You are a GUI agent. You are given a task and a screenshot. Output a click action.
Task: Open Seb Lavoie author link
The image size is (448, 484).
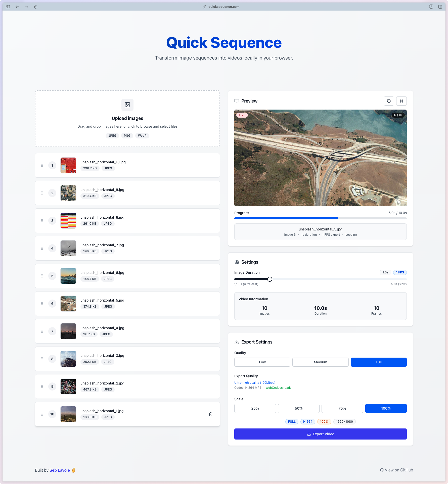coord(60,470)
